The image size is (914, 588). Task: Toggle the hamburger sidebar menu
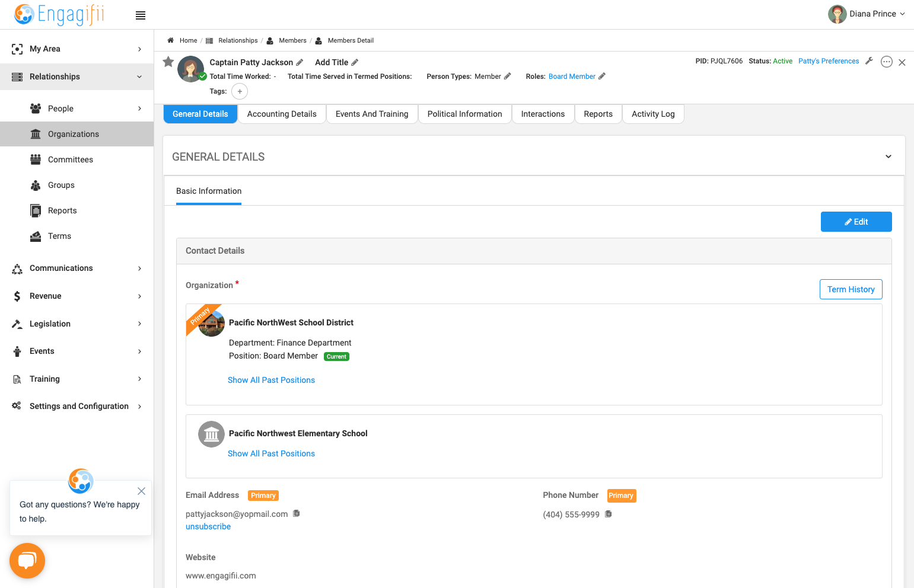click(x=141, y=15)
